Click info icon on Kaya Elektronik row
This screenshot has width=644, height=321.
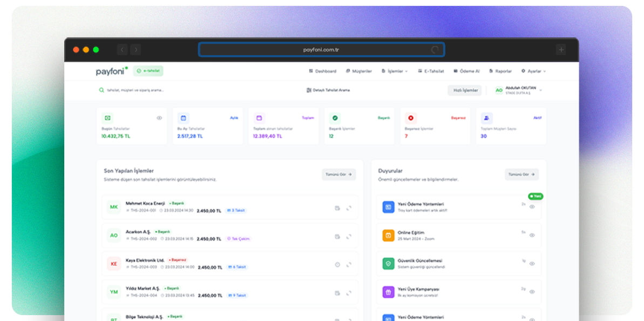tap(337, 265)
